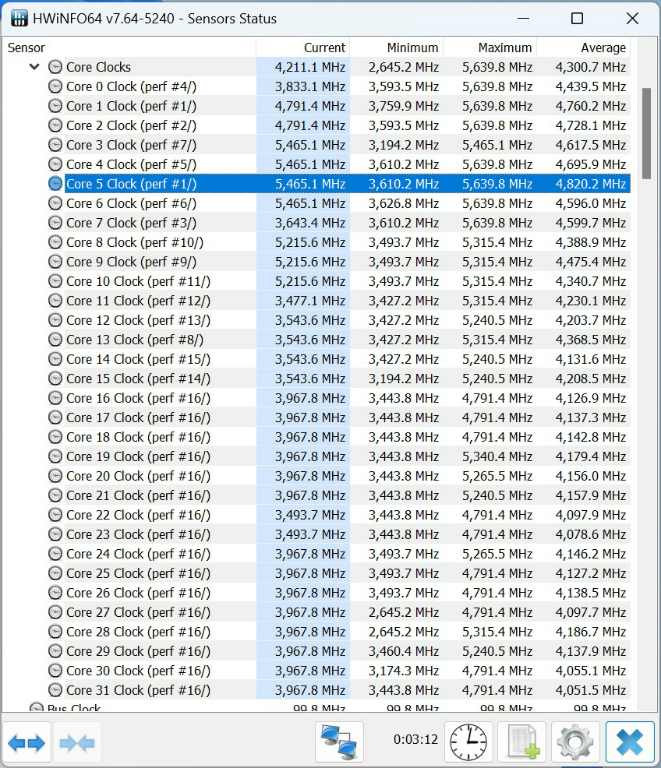Image resolution: width=661 pixels, height=768 pixels.
Task: Click the Average column header
Action: coord(584,48)
